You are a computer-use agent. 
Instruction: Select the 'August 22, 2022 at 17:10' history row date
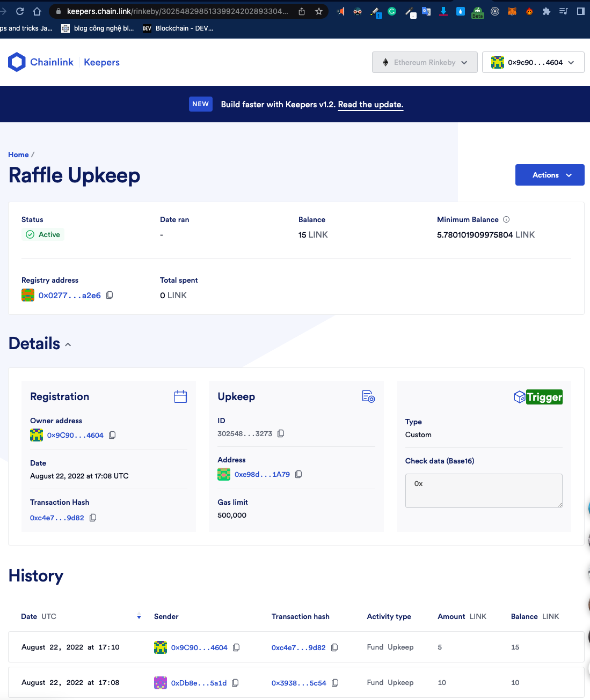tap(70, 647)
